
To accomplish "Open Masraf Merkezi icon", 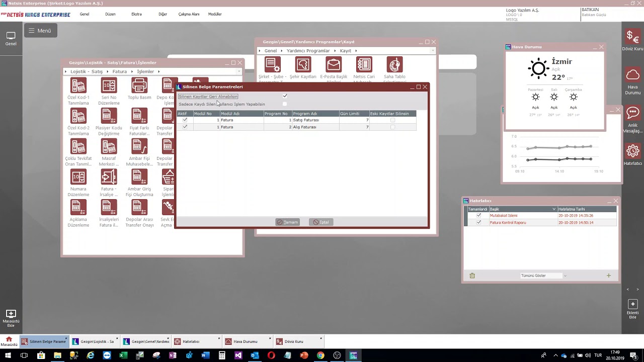I will [x=109, y=146].
